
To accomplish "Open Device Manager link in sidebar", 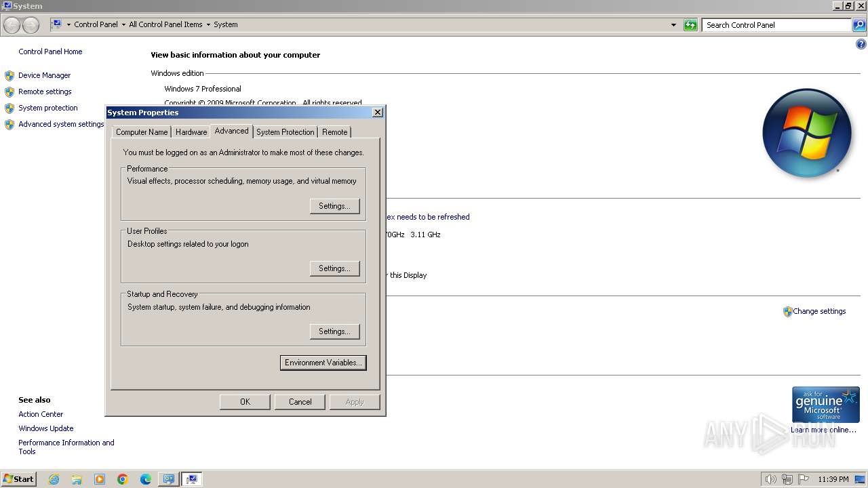I will click(44, 75).
